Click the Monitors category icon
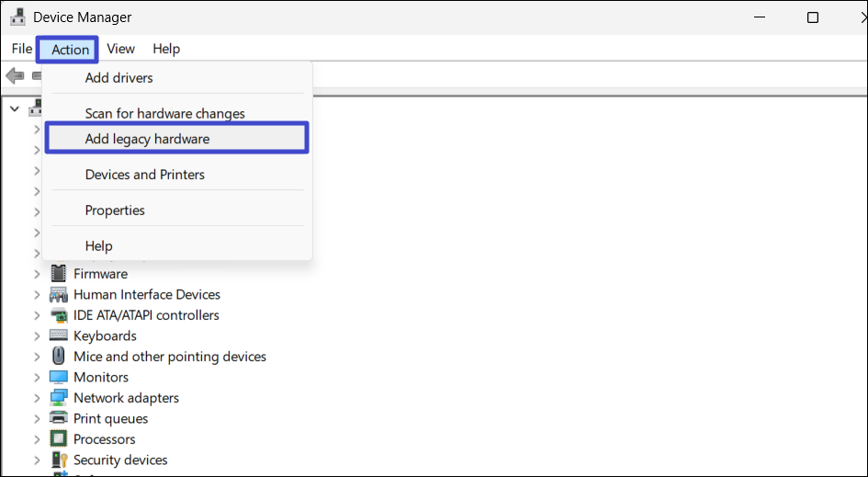868x477 pixels. pos(59,378)
